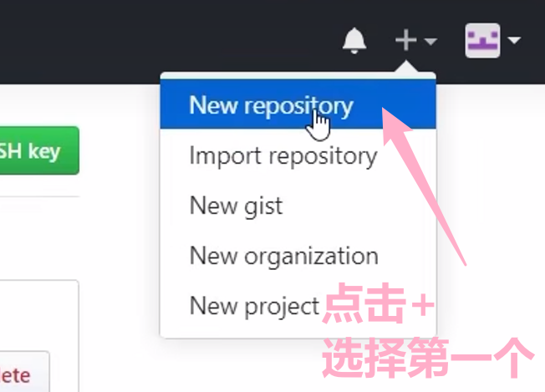Expand the caret beside the user avatar

click(x=514, y=40)
